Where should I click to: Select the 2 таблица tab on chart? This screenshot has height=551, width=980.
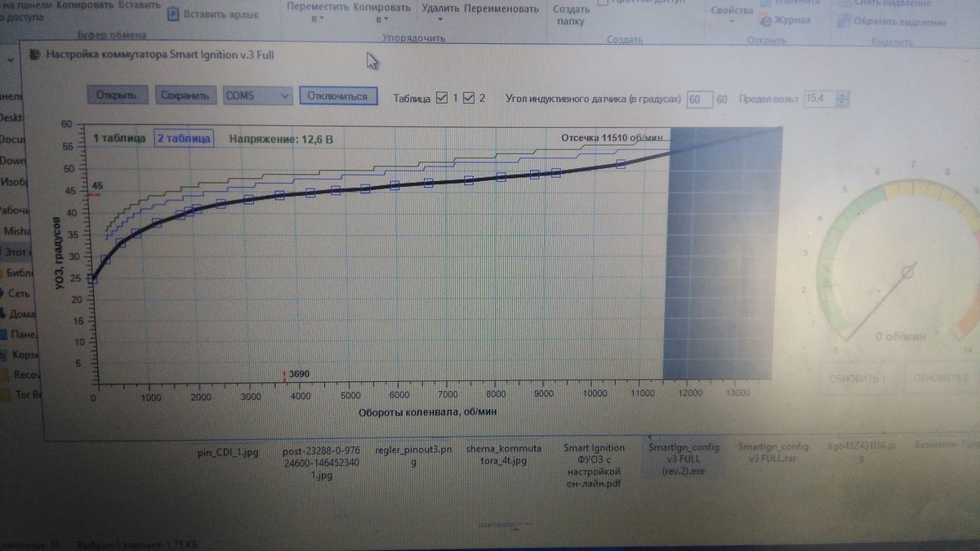tap(184, 138)
